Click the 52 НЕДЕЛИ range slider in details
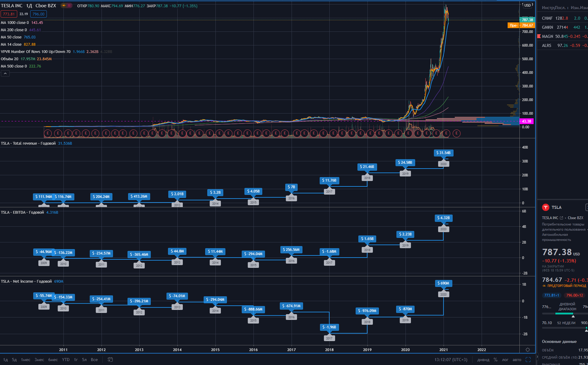The width and height of the screenshot is (588, 365). [564, 328]
